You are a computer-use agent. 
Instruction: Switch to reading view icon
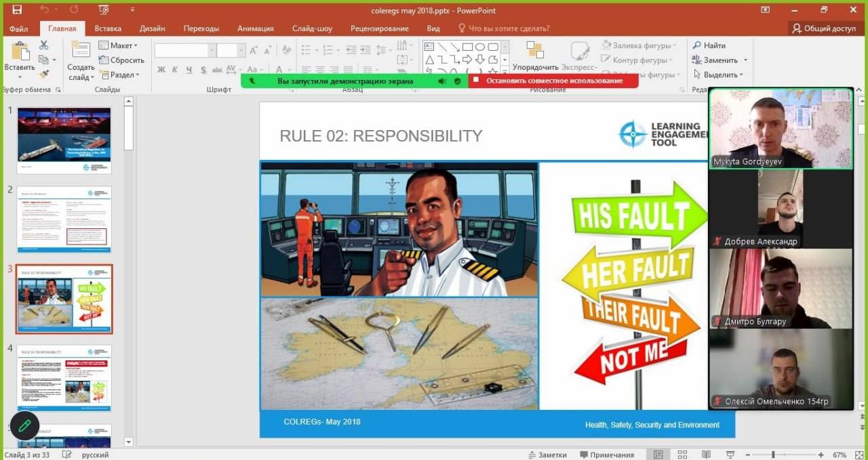pyautogui.click(x=706, y=455)
